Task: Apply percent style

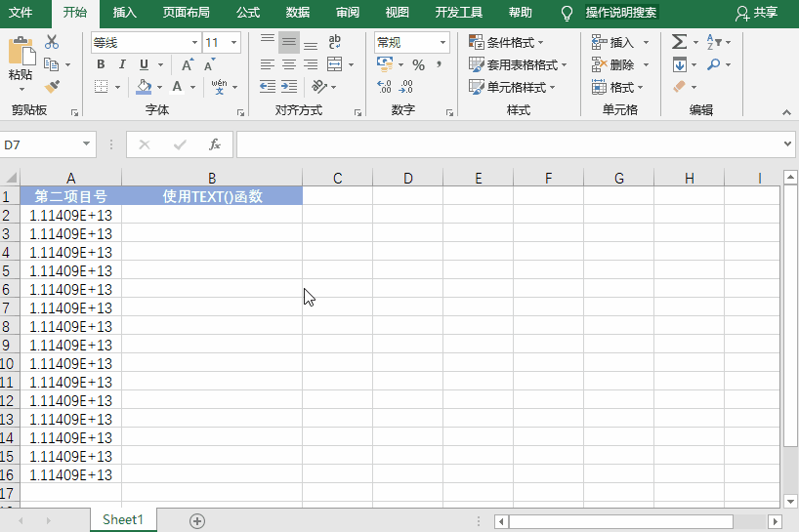Action: 418,64
